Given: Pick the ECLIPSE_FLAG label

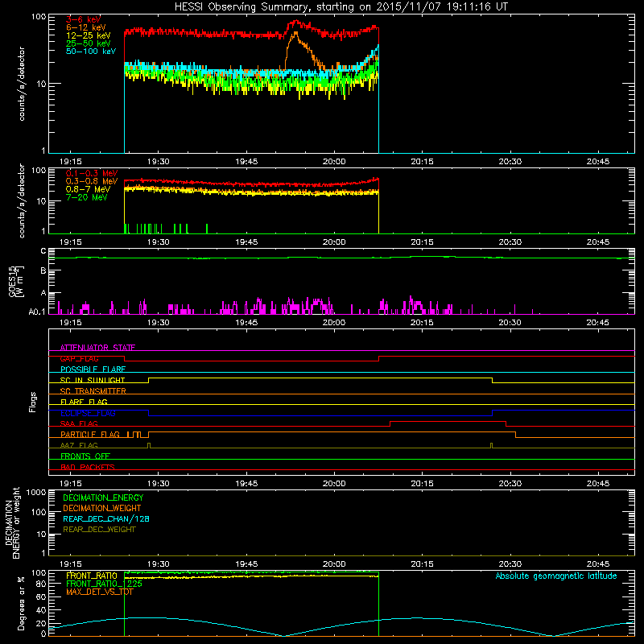Looking at the screenshot, I should pyautogui.click(x=88, y=413).
